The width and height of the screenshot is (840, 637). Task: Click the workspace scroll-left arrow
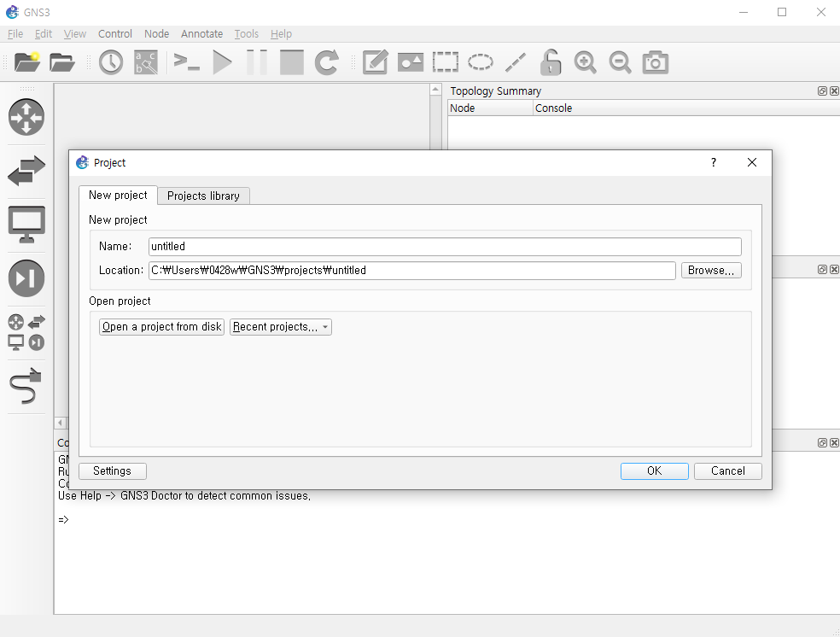pyautogui.click(x=60, y=423)
